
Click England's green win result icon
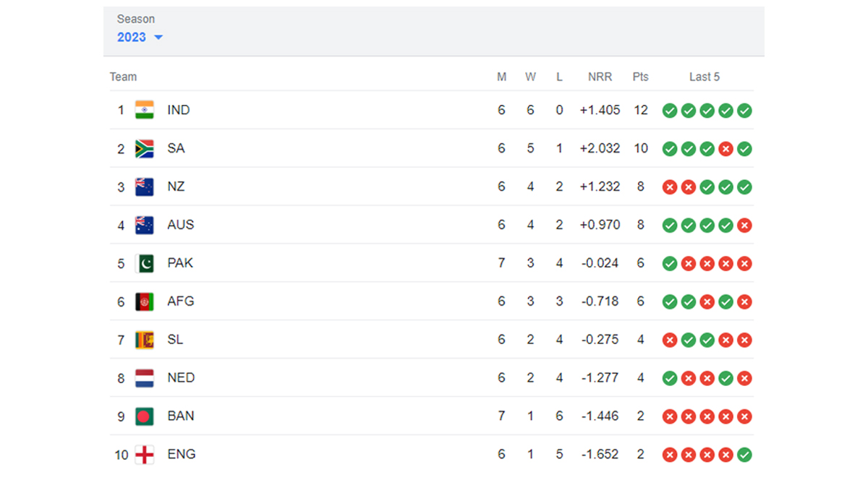tap(744, 455)
